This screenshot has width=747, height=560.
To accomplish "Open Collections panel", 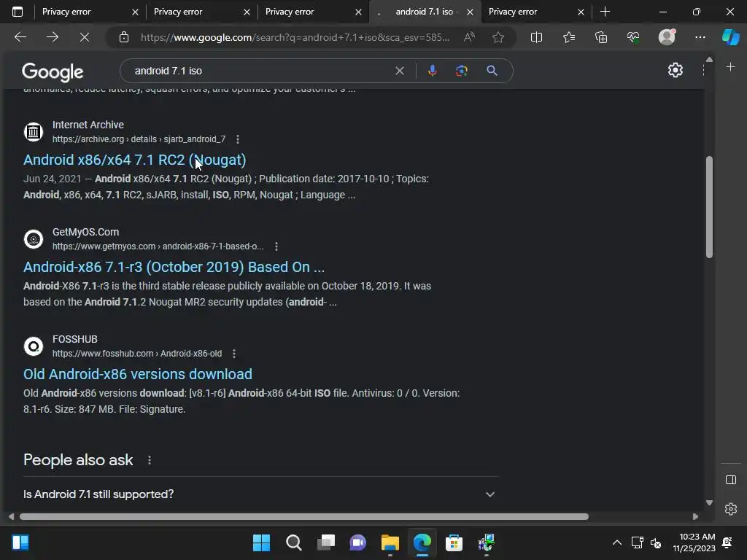I will click(601, 37).
